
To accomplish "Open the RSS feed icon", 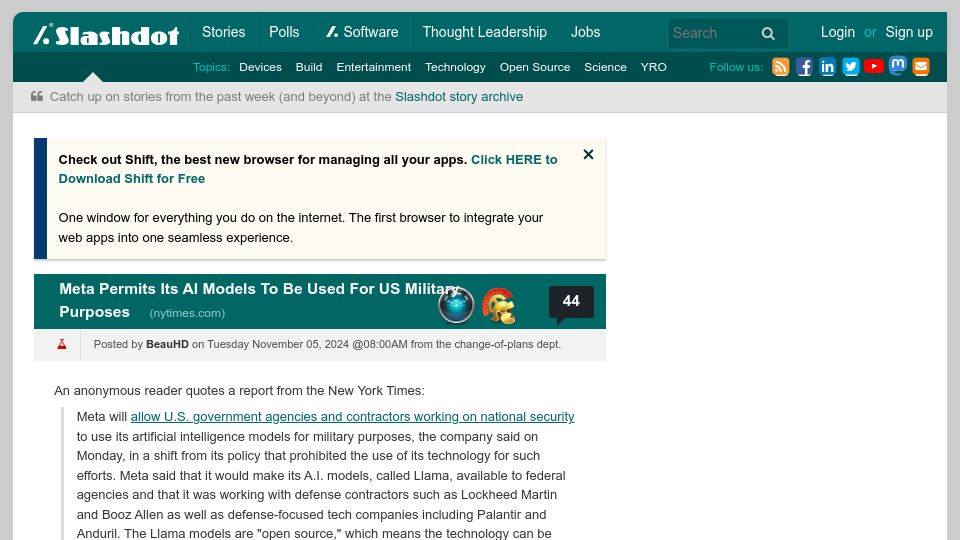I will 780,67.
